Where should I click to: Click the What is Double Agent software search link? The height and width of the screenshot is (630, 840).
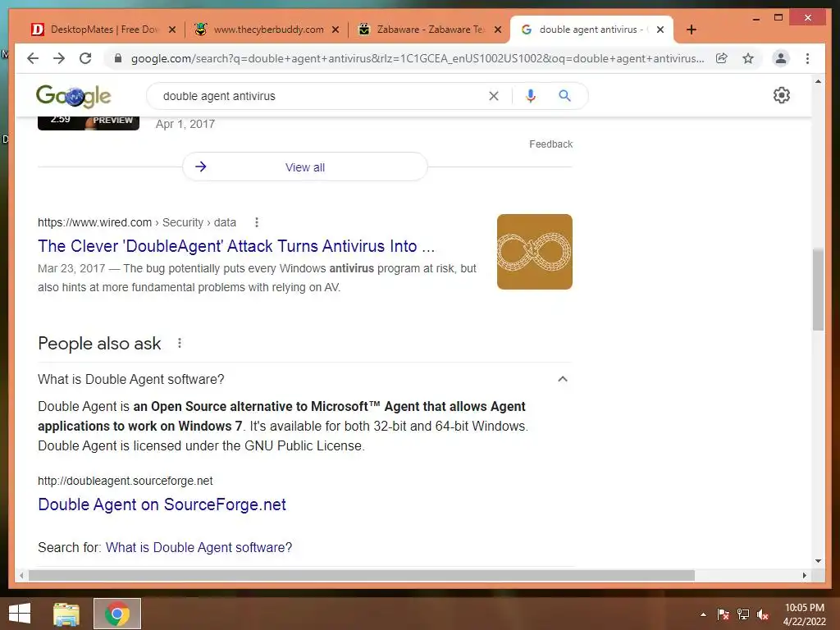[199, 547]
